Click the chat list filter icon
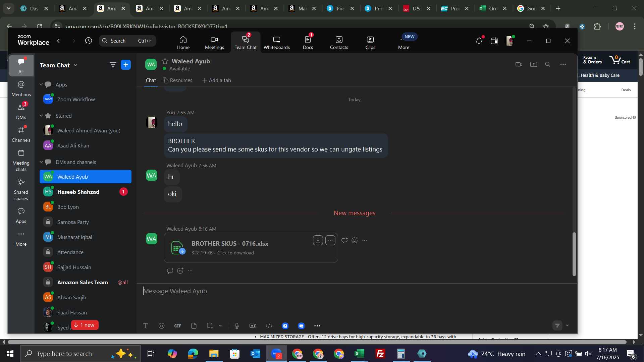This screenshot has height=362, width=644. [x=113, y=65]
